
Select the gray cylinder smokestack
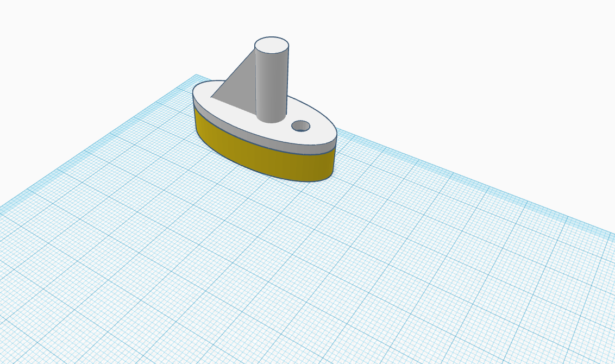pyautogui.click(x=272, y=80)
